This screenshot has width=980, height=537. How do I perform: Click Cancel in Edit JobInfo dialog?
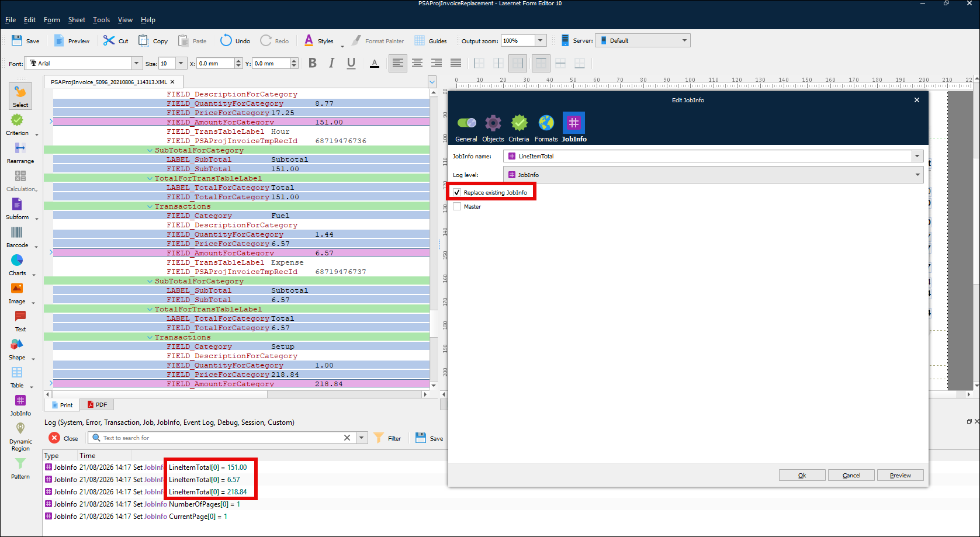851,475
